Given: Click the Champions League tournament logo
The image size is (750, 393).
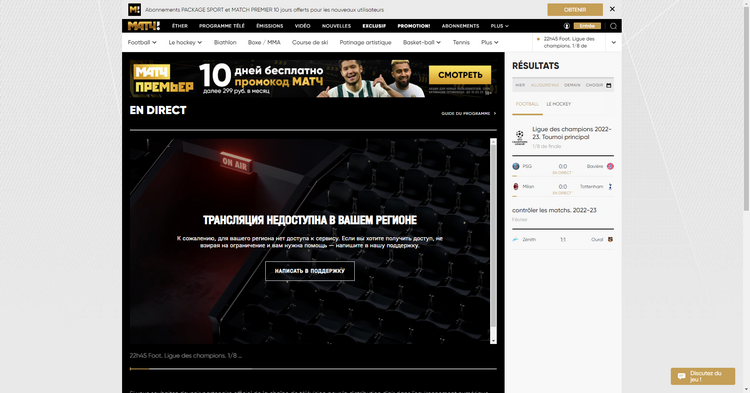Looking at the screenshot, I should pyautogui.click(x=519, y=137).
